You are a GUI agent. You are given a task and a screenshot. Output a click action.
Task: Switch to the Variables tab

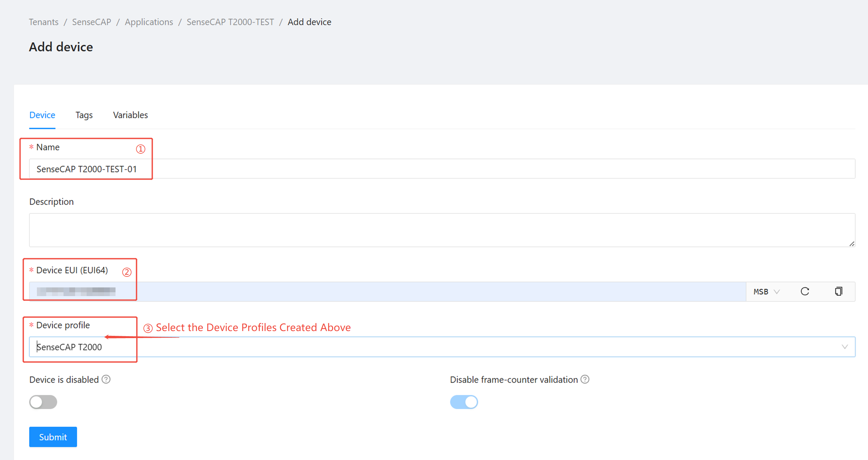point(130,115)
